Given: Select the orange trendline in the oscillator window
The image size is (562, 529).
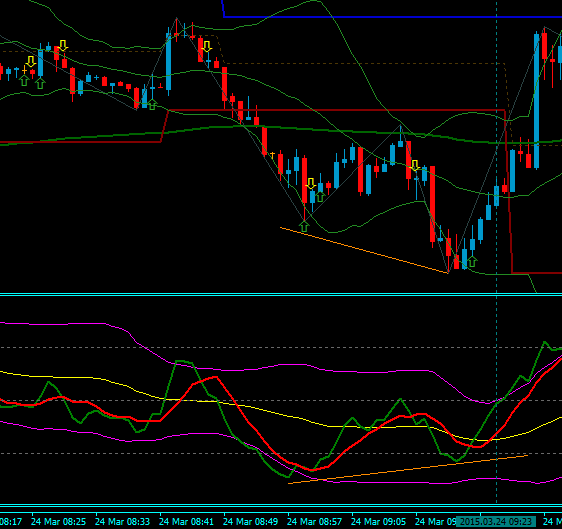Looking at the screenshot, I should coord(408,469).
